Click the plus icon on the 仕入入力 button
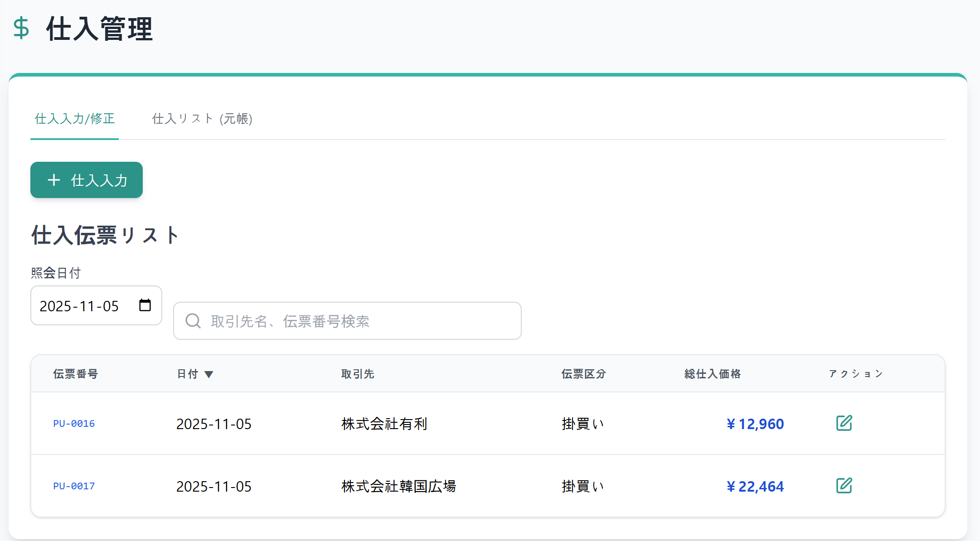The width and height of the screenshot is (980, 541). pyautogui.click(x=54, y=180)
